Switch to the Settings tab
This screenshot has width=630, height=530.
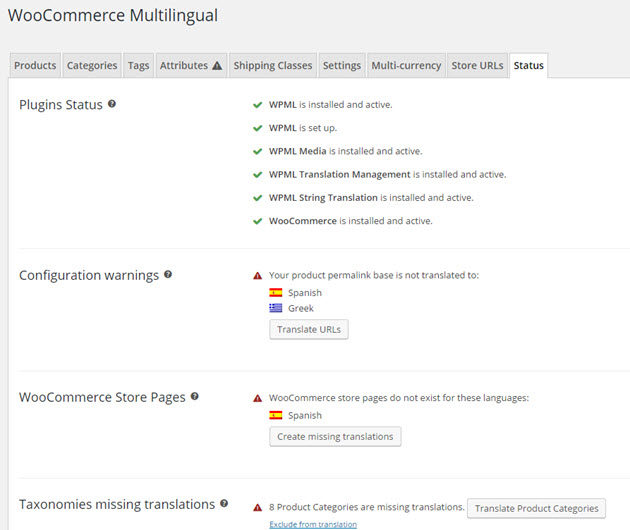click(342, 65)
